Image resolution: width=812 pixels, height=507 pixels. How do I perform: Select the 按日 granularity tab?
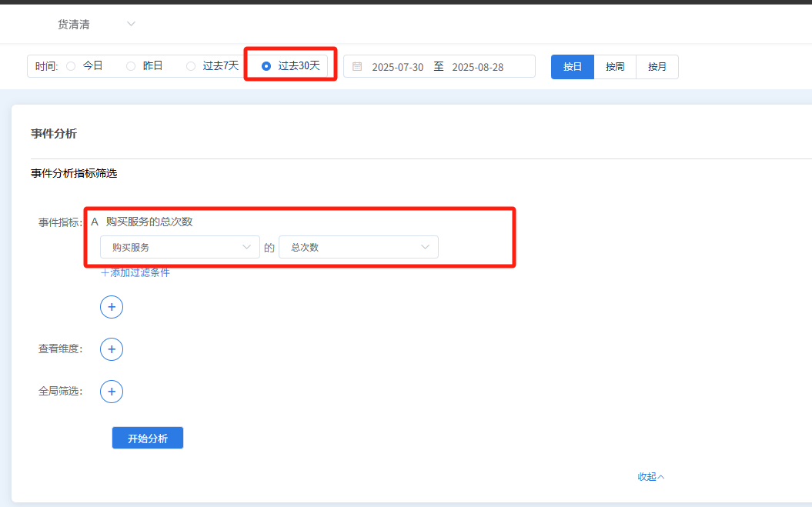tap(572, 67)
